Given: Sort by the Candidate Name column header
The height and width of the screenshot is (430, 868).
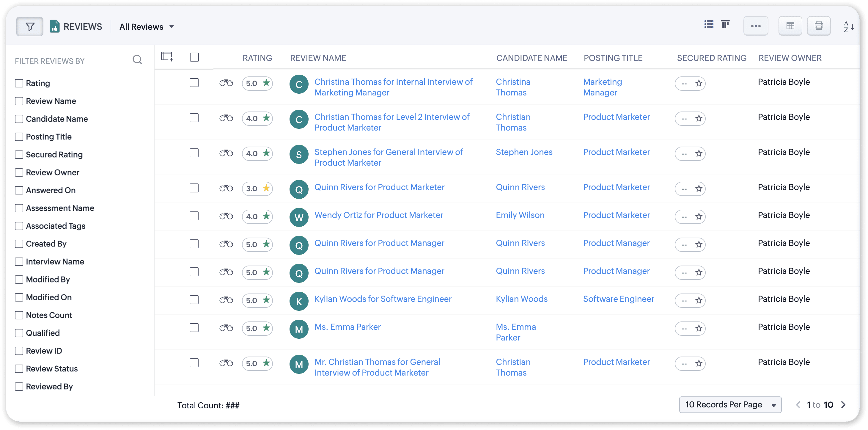Looking at the screenshot, I should coord(532,58).
